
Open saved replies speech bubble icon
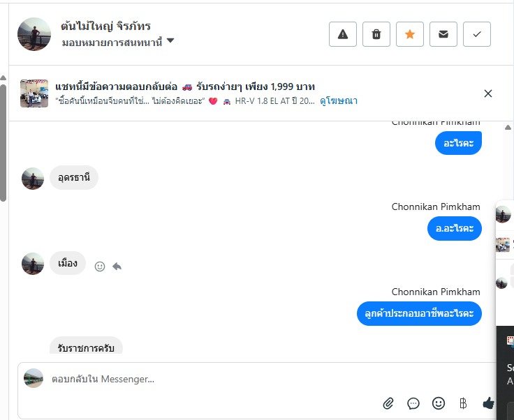coord(413,403)
